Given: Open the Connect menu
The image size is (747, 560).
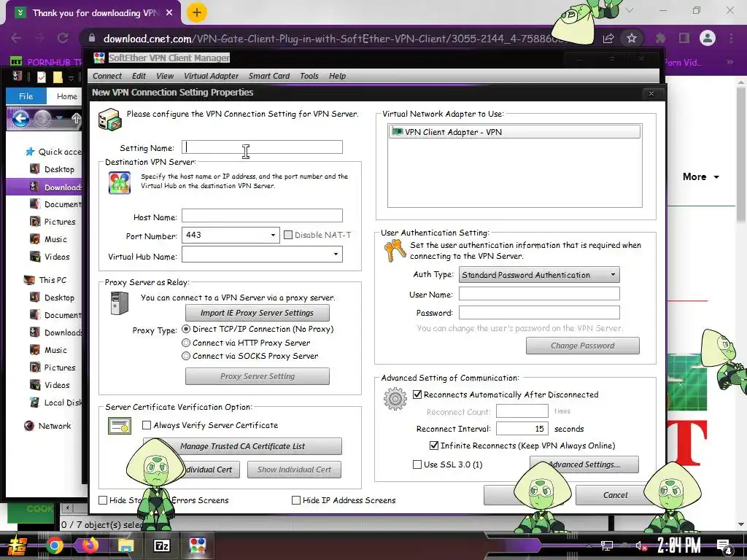Looking at the screenshot, I should 107,76.
